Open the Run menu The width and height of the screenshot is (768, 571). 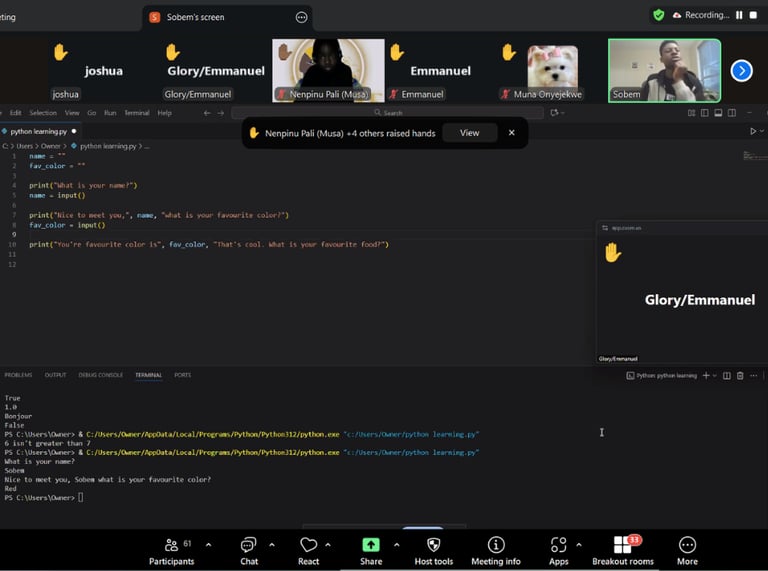(x=110, y=113)
